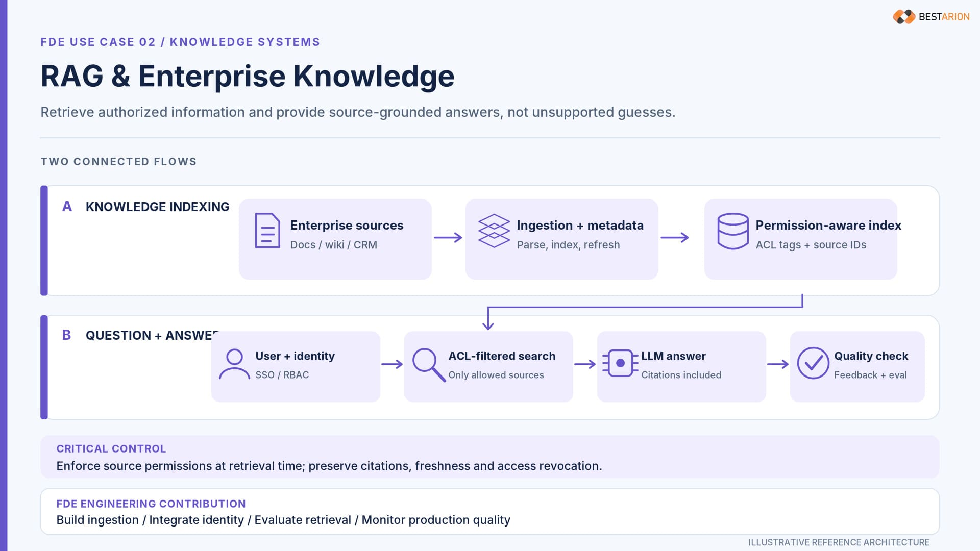Click the LLM answer chip icon
This screenshot has width=980, height=551.
pyautogui.click(x=620, y=363)
